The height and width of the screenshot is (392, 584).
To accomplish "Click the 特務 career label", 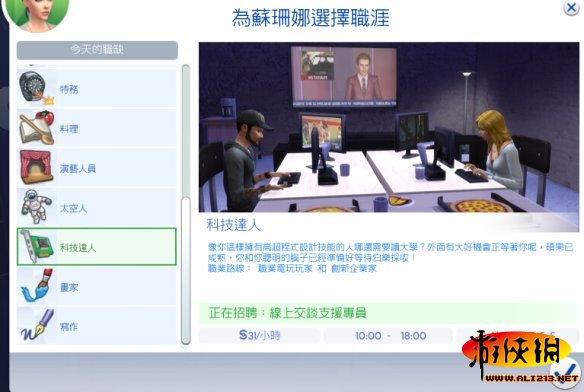I will point(69,89).
